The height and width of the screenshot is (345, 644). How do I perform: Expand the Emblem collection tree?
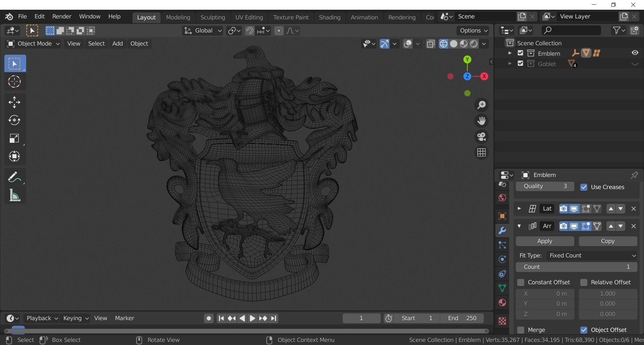point(509,53)
